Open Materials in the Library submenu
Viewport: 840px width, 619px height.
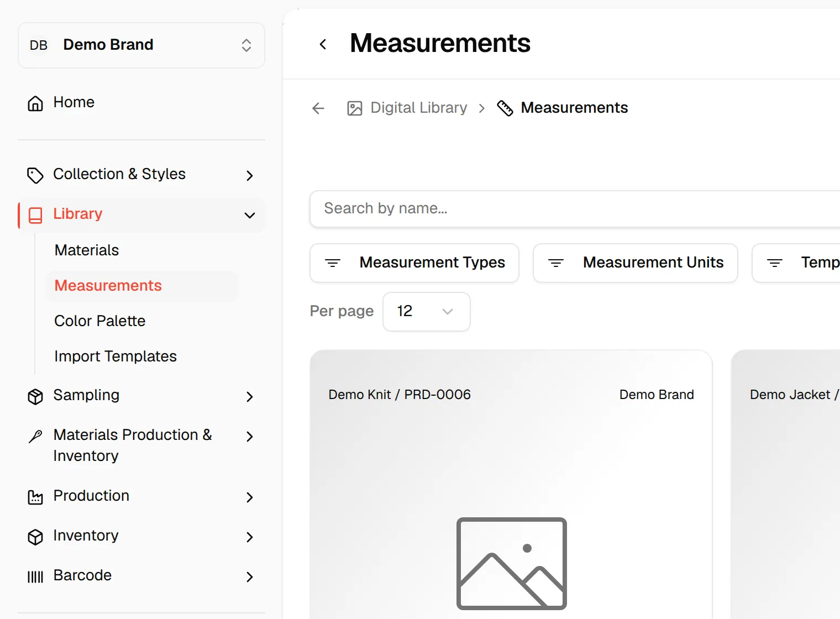(87, 250)
